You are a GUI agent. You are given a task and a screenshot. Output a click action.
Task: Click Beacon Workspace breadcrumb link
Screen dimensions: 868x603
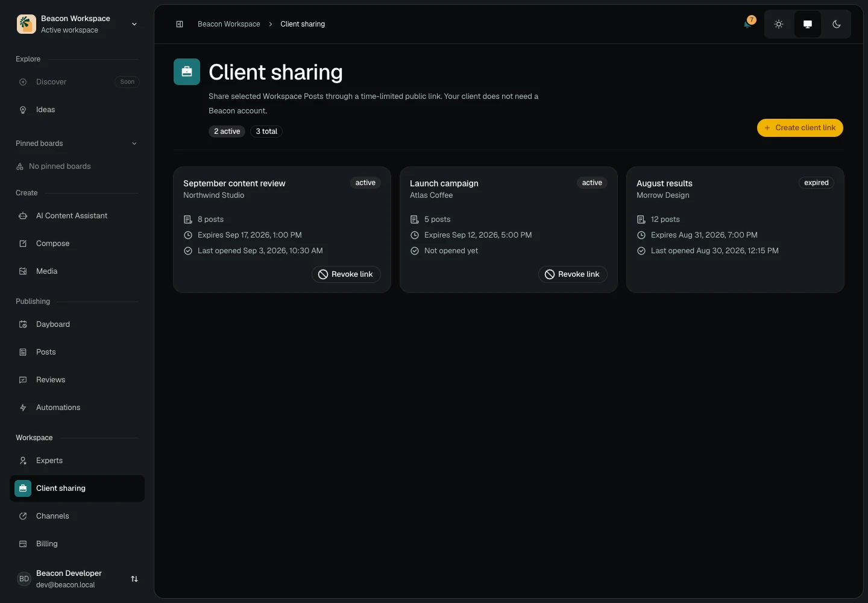coord(229,24)
